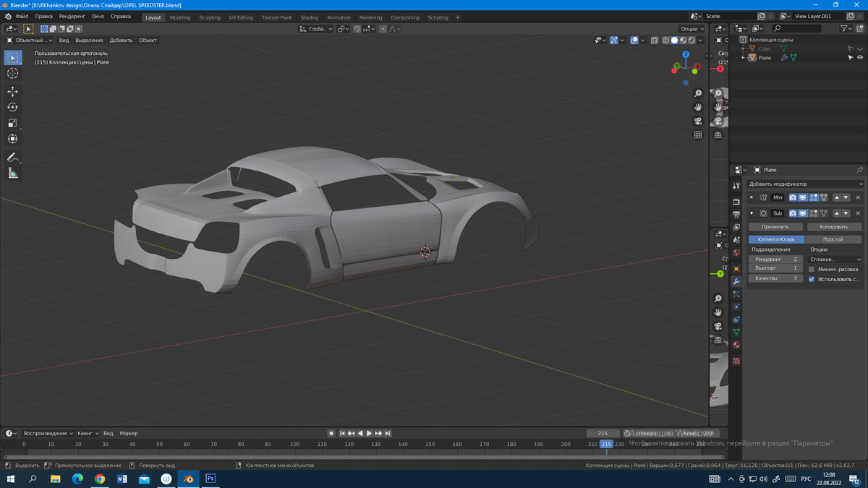
Task: Select the Move tool
Action: 13,92
